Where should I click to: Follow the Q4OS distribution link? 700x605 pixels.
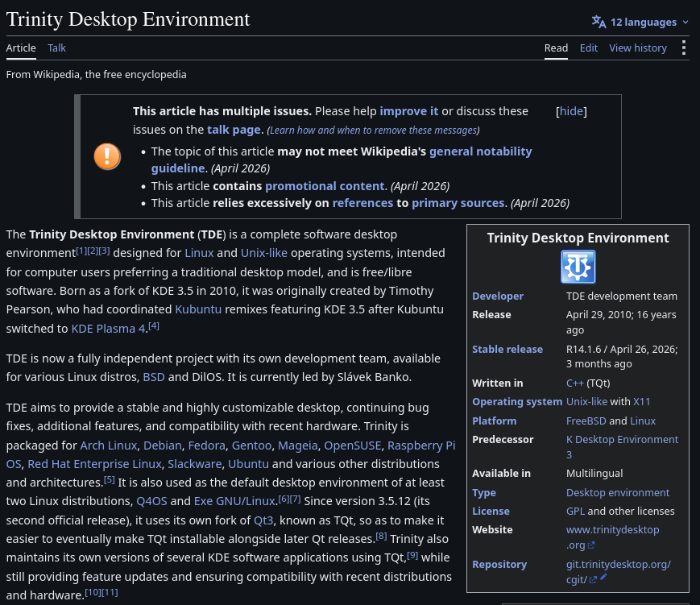click(151, 501)
